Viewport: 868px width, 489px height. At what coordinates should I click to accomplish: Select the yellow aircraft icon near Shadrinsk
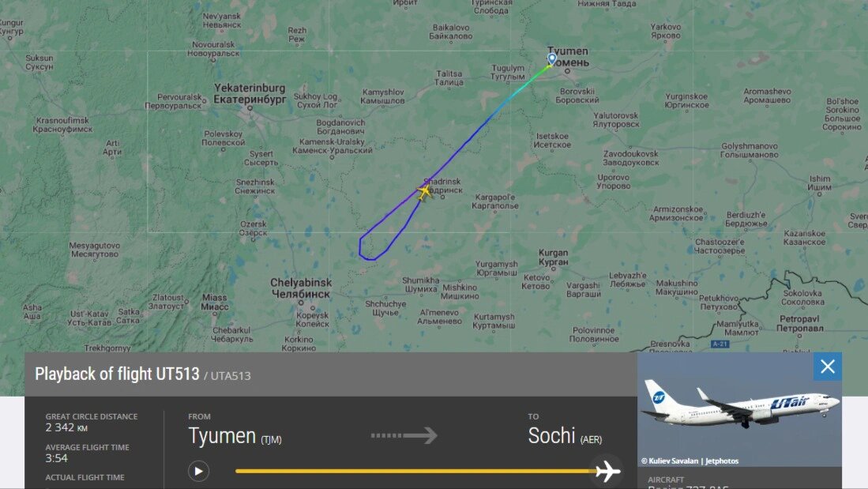coord(425,192)
